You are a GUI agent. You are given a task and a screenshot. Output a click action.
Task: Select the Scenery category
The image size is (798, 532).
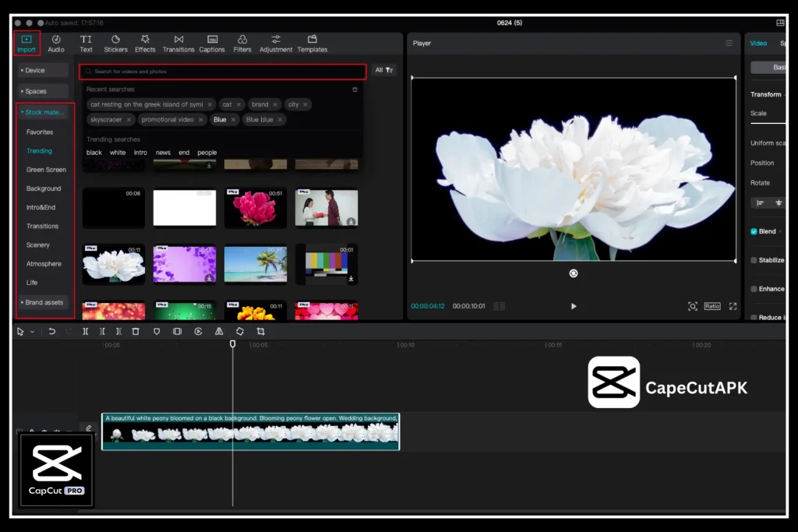[x=38, y=245]
